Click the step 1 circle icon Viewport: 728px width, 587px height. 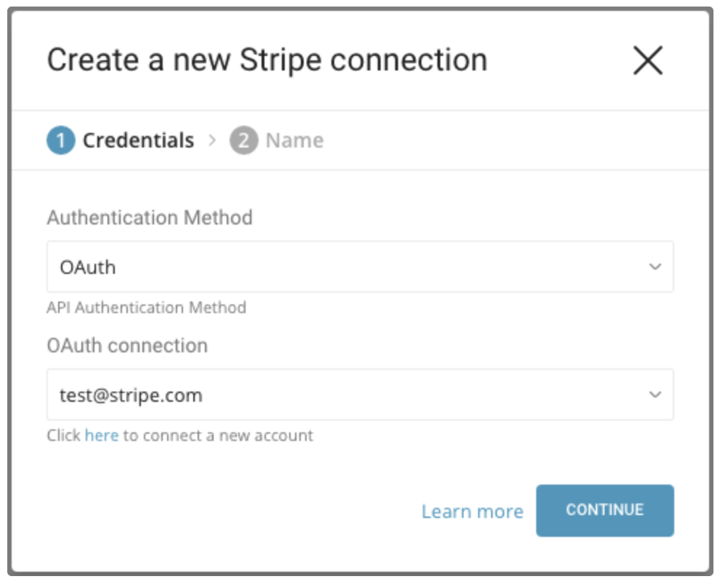pyautogui.click(x=60, y=140)
